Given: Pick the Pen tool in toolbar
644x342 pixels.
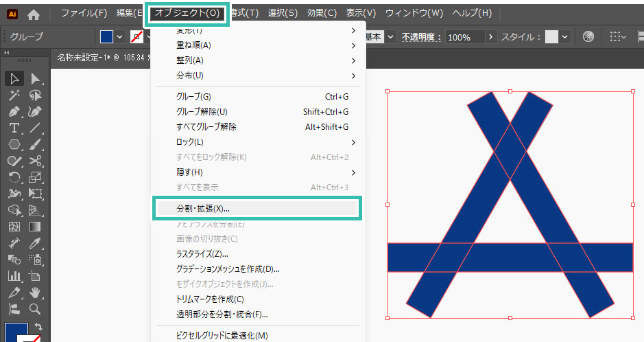Looking at the screenshot, I should pyautogui.click(x=14, y=111).
